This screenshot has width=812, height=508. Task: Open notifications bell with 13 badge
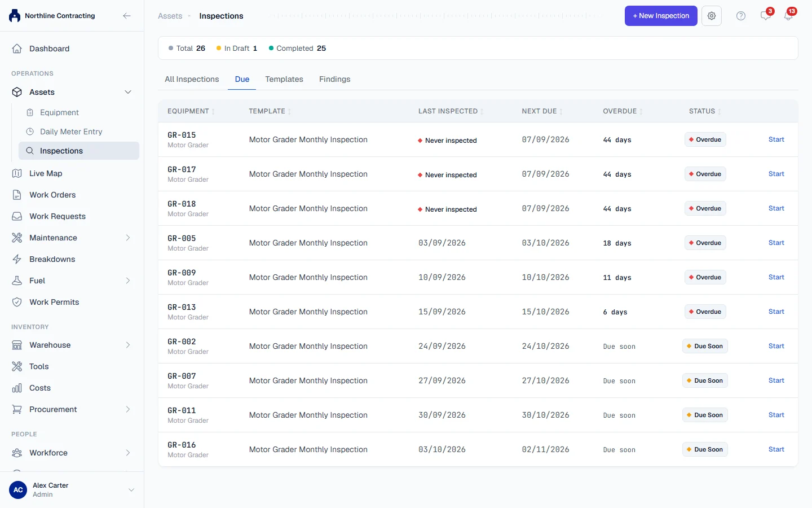789,16
